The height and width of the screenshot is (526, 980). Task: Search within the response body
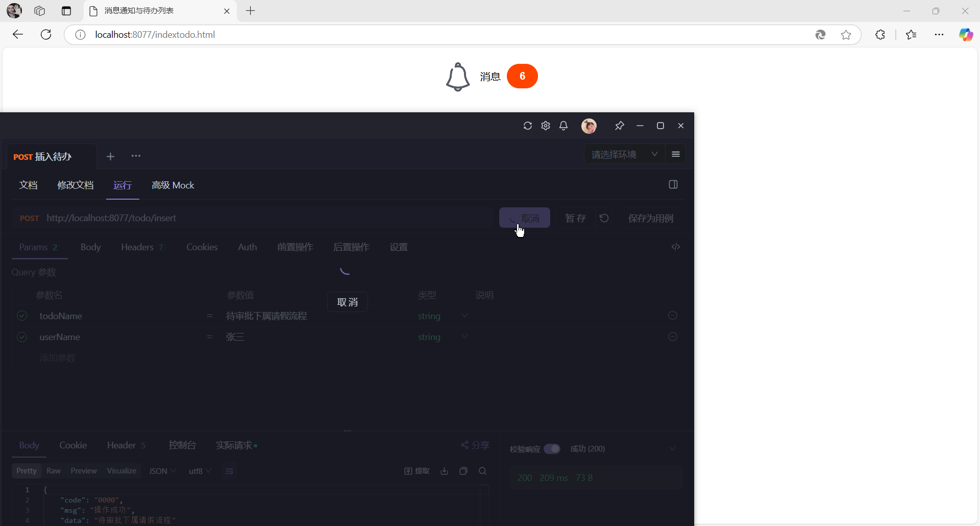[482, 471]
